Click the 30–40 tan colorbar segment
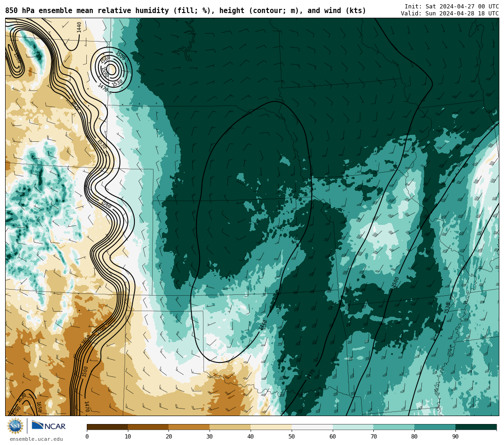Viewport: 504px width, 445px height. [x=230, y=427]
